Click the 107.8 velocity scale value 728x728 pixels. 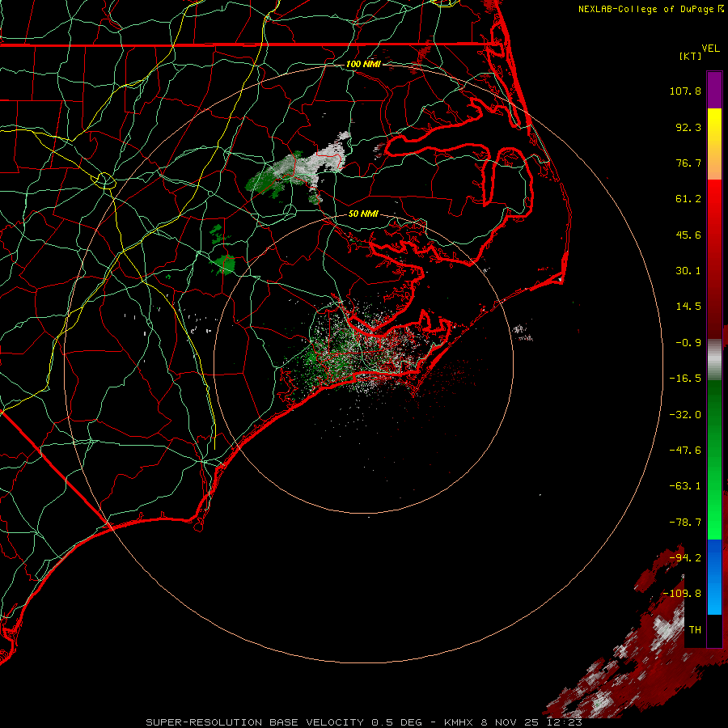[685, 91]
